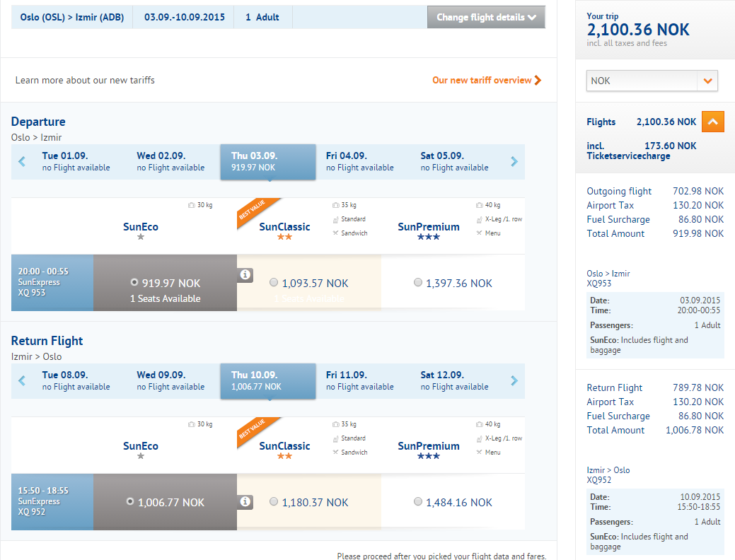735x560 pixels.
Task: Click the info icon in return fare row
Action: (x=245, y=501)
